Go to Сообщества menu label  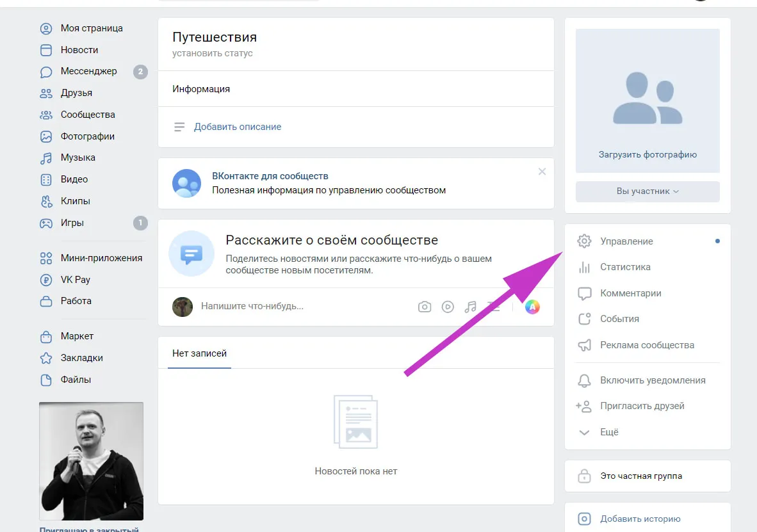(88, 115)
